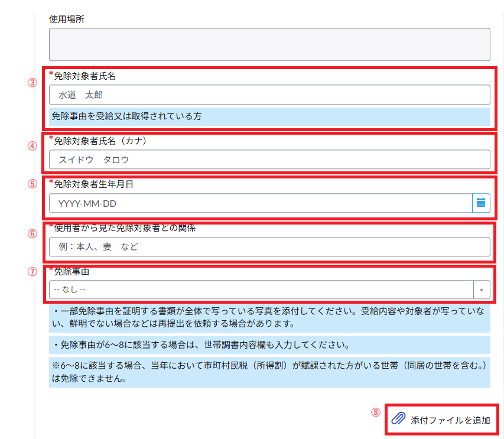Click the circled ③ step marker

(x=33, y=83)
